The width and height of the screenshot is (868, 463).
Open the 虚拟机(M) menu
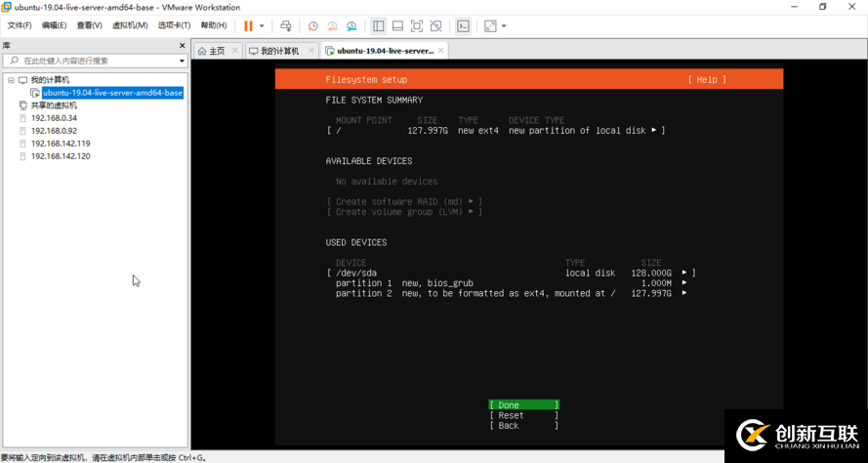(x=130, y=25)
